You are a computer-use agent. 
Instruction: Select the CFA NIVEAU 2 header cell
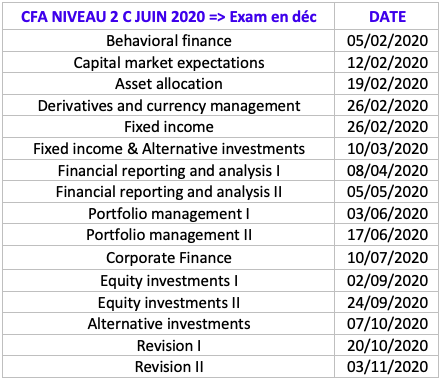coord(168,16)
